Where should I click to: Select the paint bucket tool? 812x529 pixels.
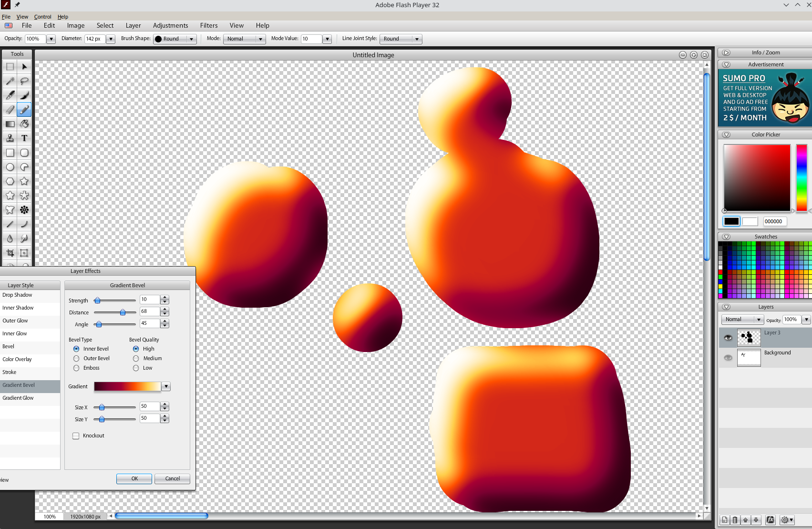(x=24, y=124)
